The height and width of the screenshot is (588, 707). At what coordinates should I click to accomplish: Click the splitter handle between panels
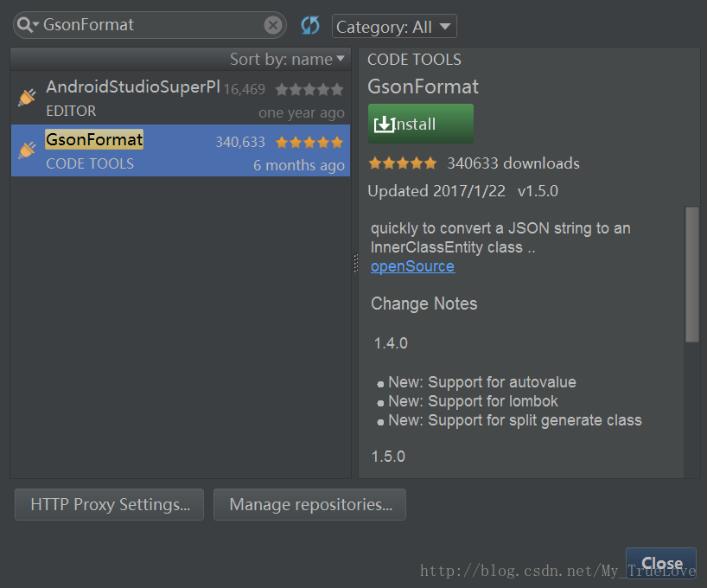click(x=356, y=263)
